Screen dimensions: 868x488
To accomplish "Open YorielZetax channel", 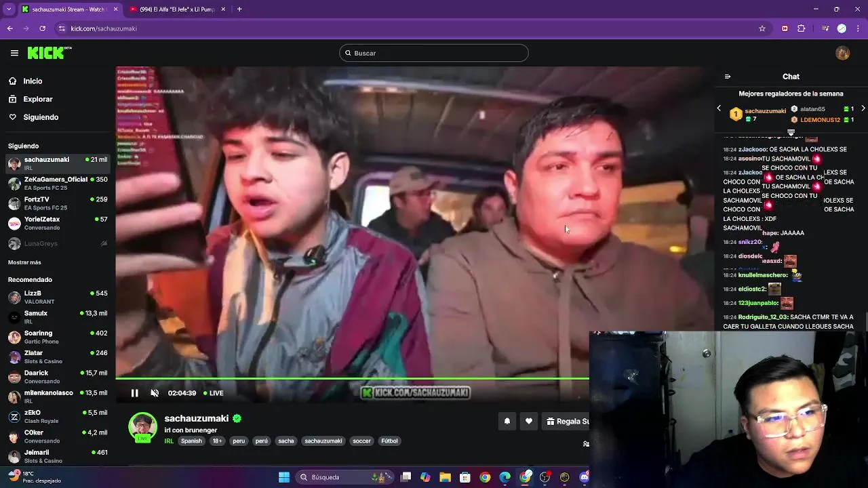I will tap(57, 223).
